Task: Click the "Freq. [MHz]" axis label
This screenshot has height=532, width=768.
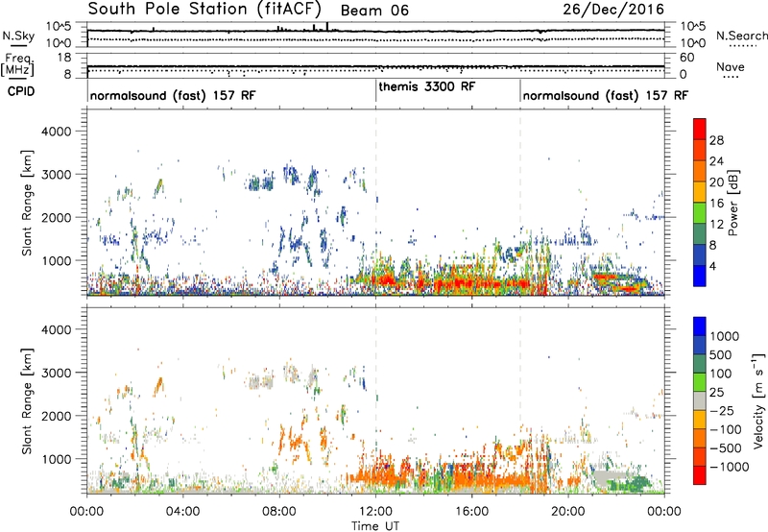Action: tap(17, 64)
